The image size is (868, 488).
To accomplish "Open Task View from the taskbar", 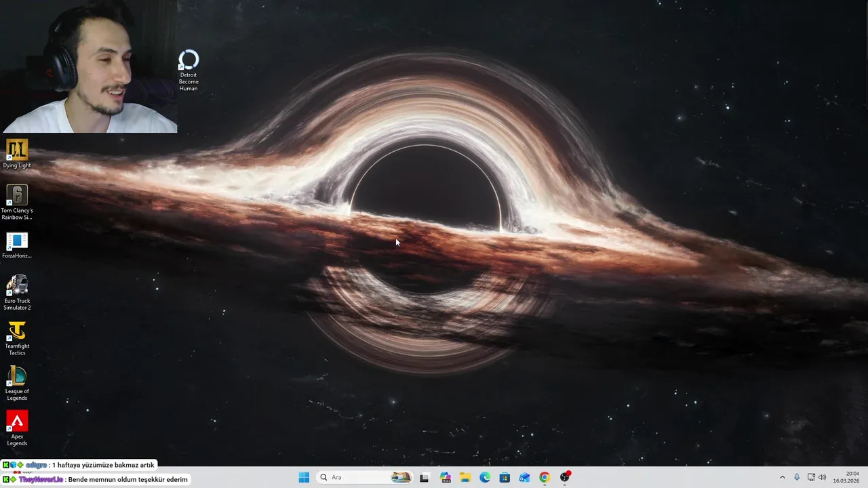I will coord(425,477).
